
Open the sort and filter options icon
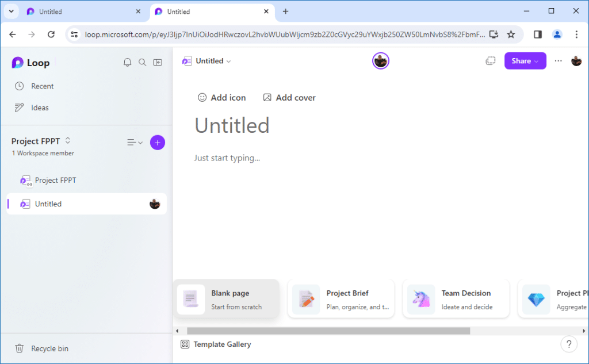[x=133, y=142]
